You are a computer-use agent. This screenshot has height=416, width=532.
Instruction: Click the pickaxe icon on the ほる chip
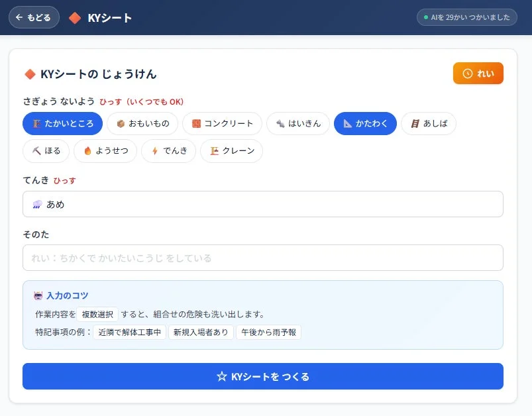coord(36,151)
